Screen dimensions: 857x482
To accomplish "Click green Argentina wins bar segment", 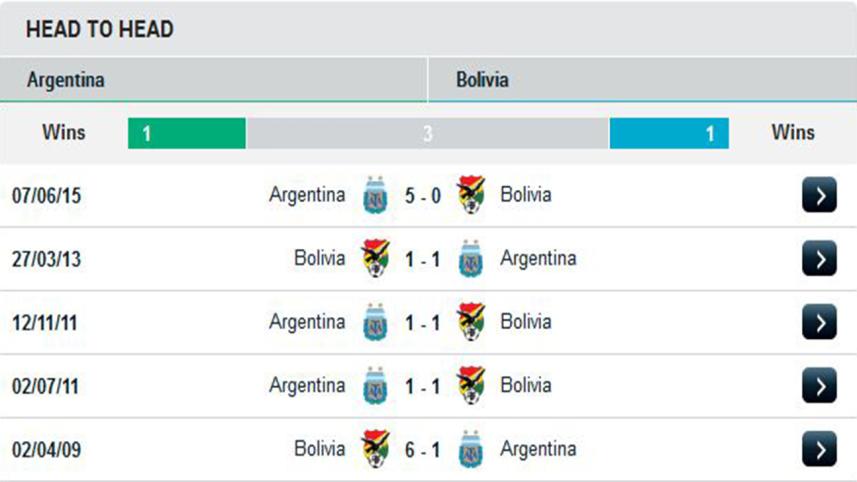I will pyautogui.click(x=187, y=133).
